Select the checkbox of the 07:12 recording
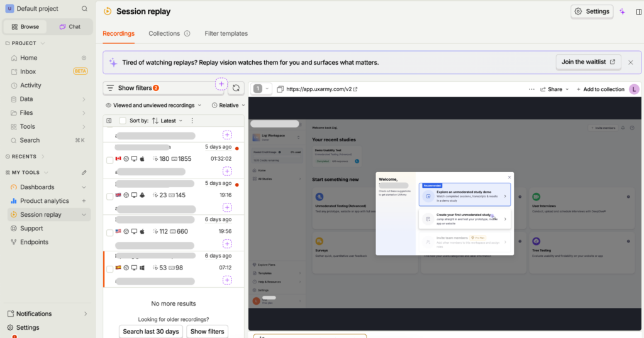Screen dimensions: 644x338 point(109,270)
